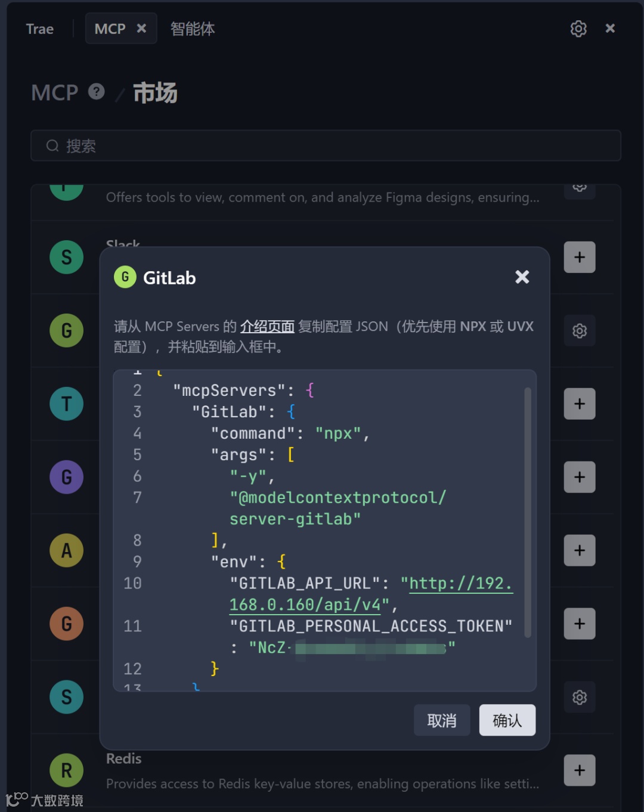This screenshot has height=812, width=644.
Task: Click the "GITLAB_API_URL" key
Action: pyautogui.click(x=305, y=583)
